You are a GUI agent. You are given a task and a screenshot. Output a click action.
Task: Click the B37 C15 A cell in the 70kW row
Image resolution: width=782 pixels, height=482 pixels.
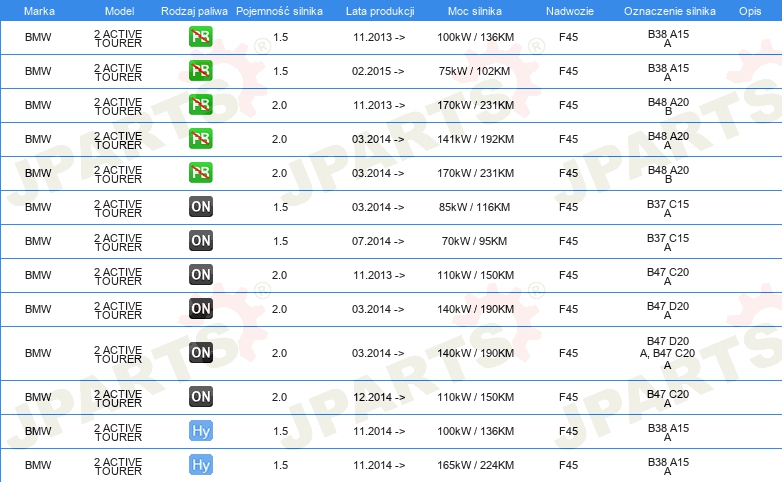pyautogui.click(x=668, y=242)
